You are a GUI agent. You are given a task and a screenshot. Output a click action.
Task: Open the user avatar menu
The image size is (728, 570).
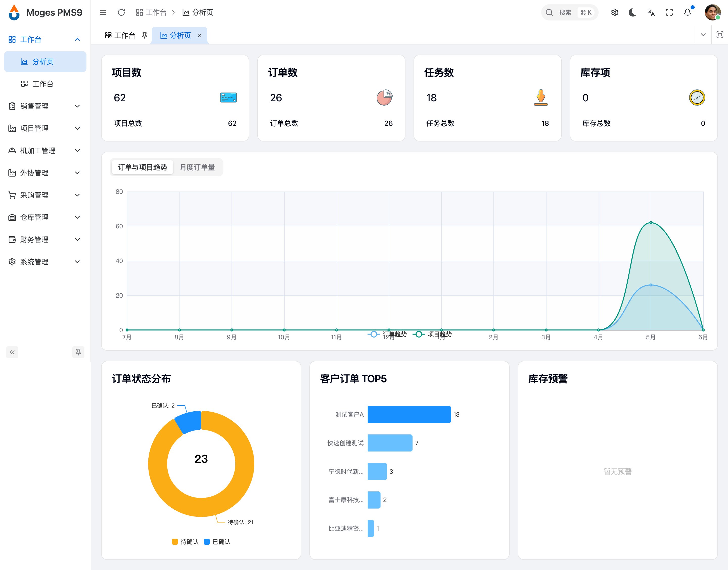712,12
